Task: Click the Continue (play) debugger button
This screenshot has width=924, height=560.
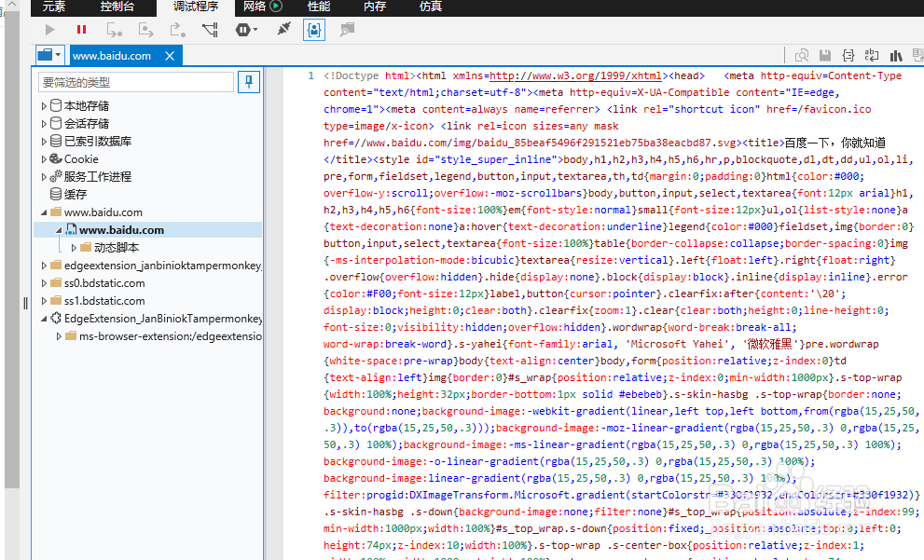Action: 50,30
